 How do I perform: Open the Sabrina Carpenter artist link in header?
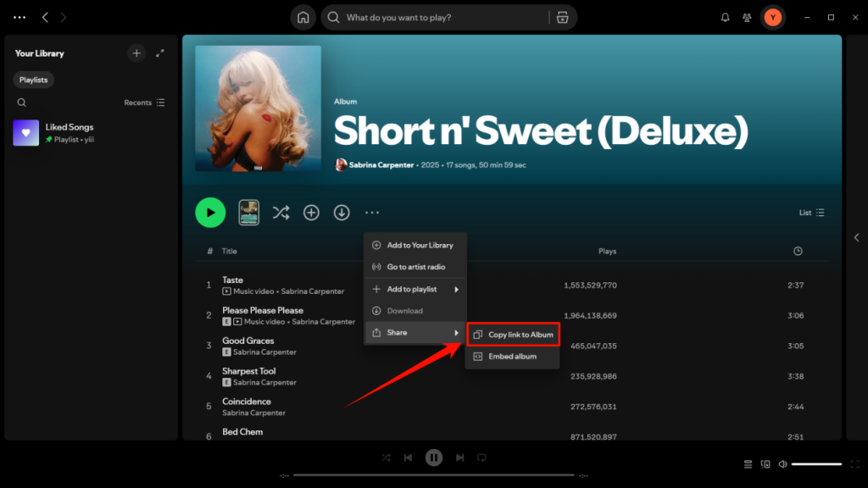point(381,165)
